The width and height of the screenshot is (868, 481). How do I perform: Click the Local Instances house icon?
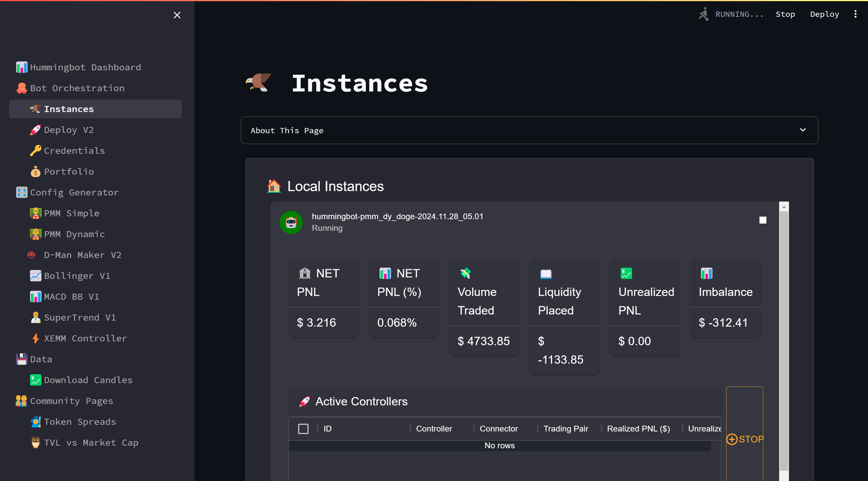coord(274,186)
